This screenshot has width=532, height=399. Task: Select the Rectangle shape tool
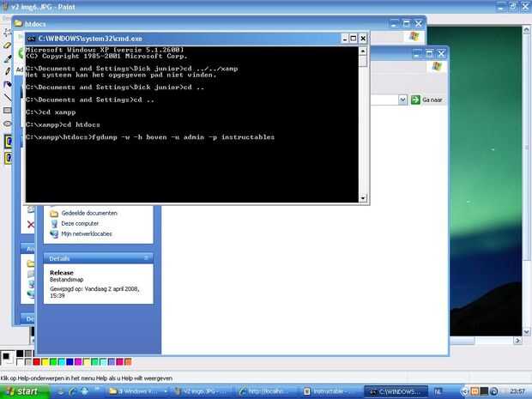pyautogui.click(x=7, y=111)
